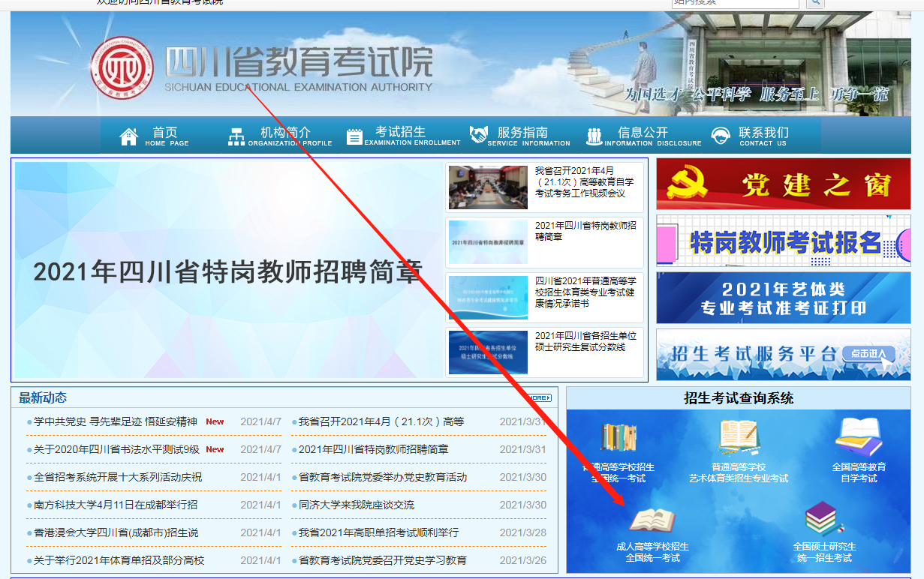
Task: Click the house icon beside 首页
Action: pyautogui.click(x=129, y=136)
